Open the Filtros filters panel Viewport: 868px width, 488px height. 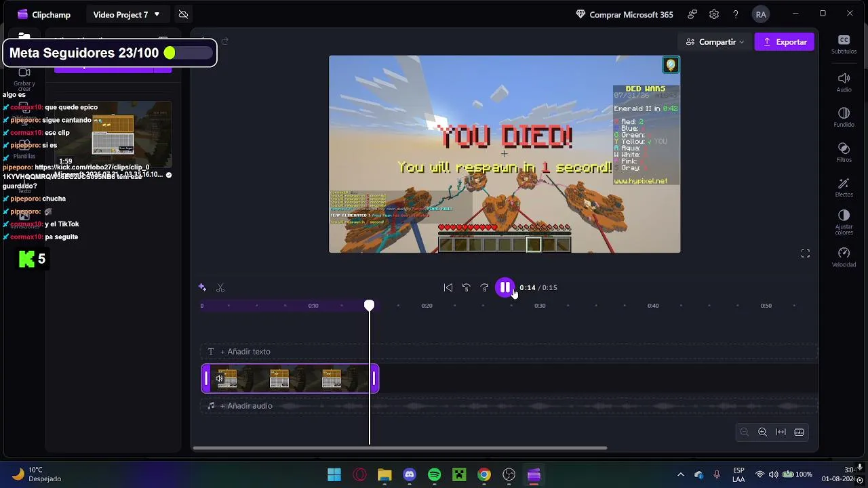[844, 152]
